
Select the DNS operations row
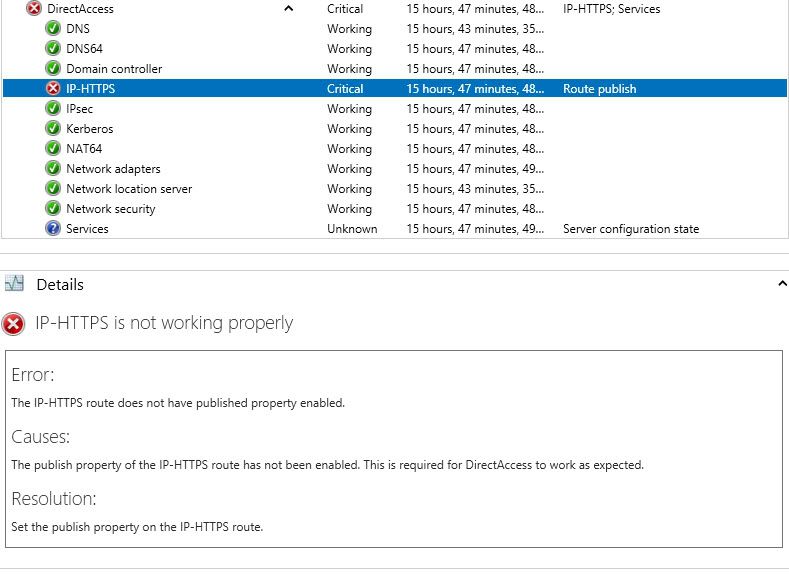coord(394,29)
